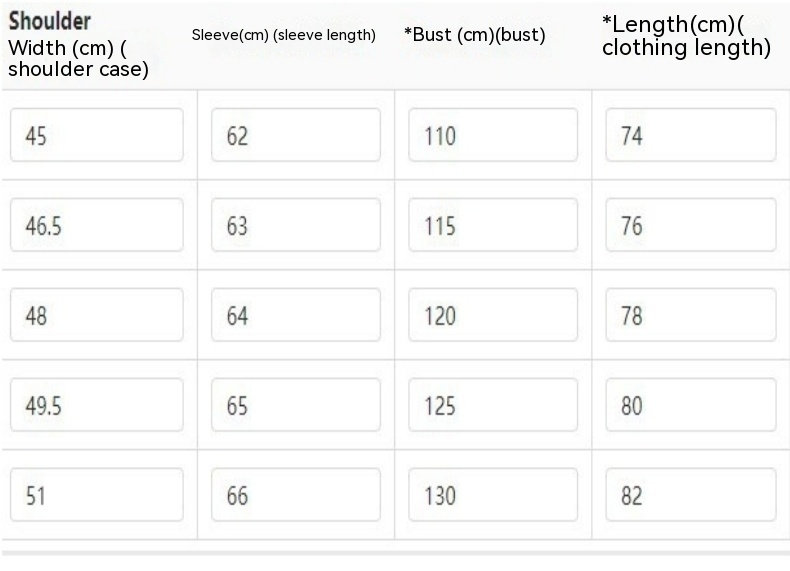Click the shoulder width field showing 45
Screen dimensions: 790x571
(97, 135)
